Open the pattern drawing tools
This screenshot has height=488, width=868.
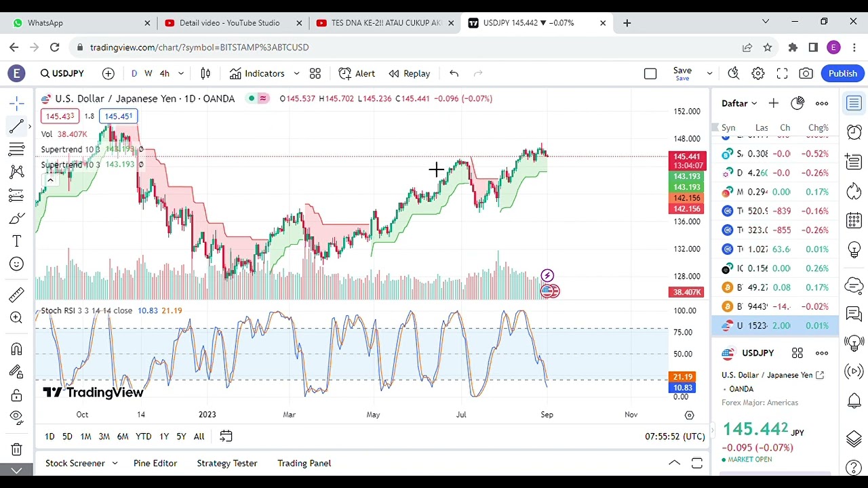(x=17, y=172)
